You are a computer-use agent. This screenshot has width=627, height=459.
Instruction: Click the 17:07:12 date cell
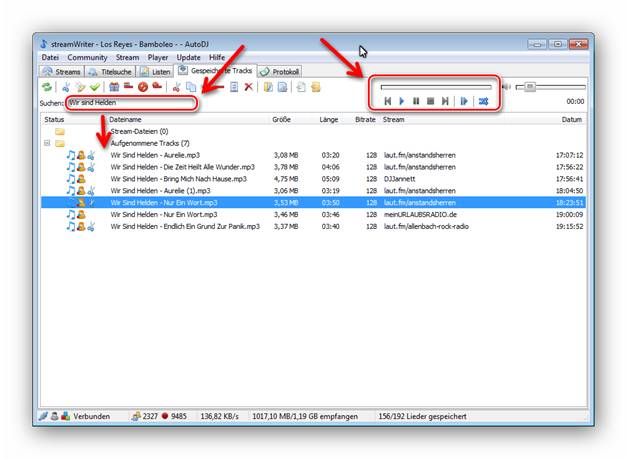tap(569, 155)
